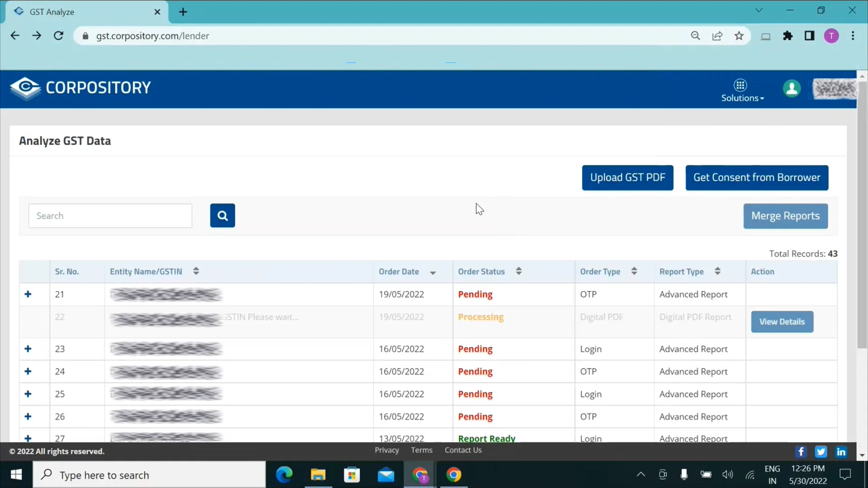This screenshot has width=868, height=488.
Task: Open the Privacy footer link
Action: 387,450
